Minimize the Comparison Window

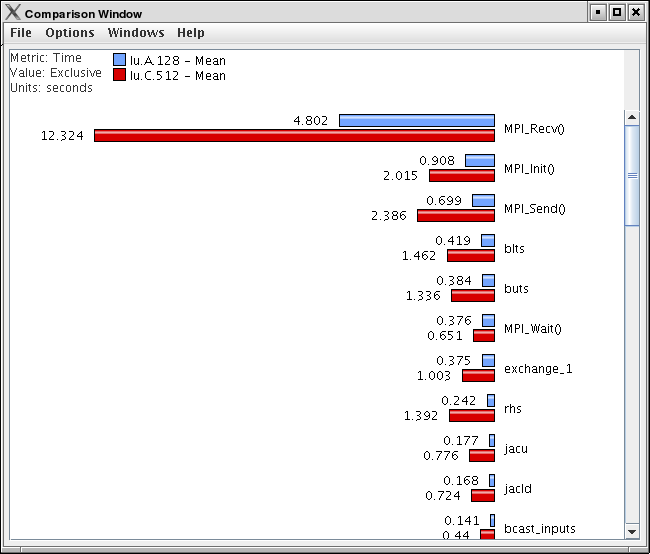pyautogui.click(x=598, y=12)
